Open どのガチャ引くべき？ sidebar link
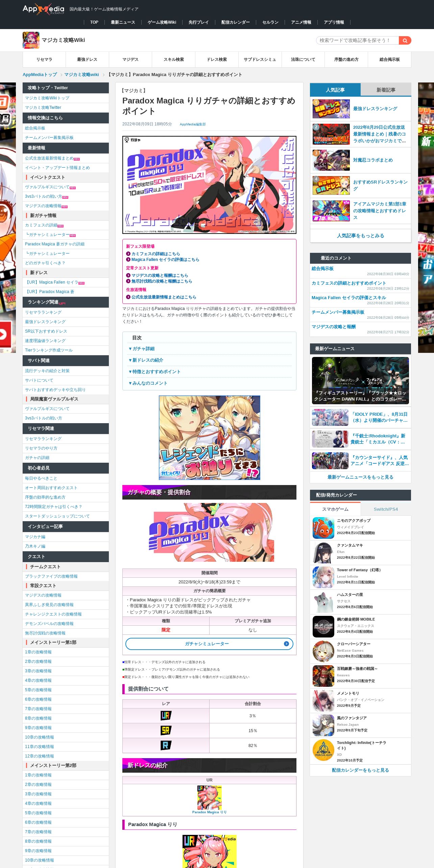The image size is (434, 868). [45, 263]
